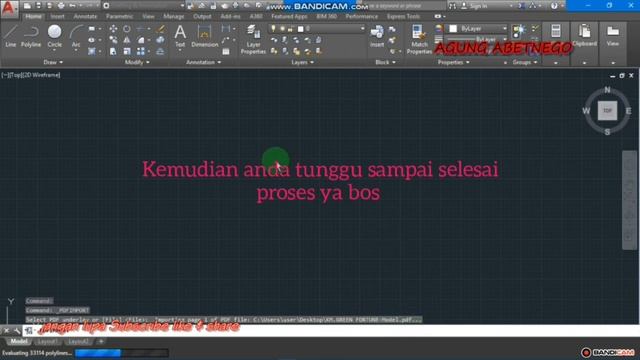This screenshot has height=360, width=640.
Task: Choose the Rectangle tool in Draw panel
Action: [92, 29]
